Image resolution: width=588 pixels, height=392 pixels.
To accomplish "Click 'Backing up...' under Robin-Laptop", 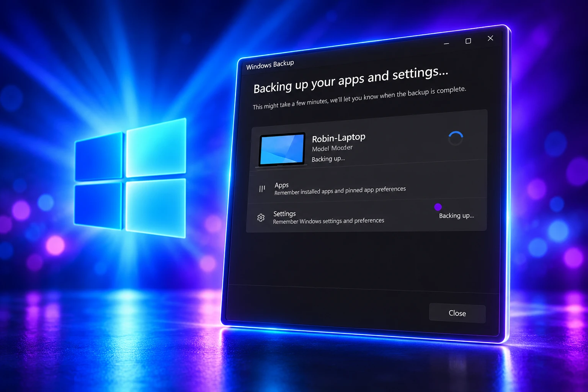I will click(x=328, y=159).
